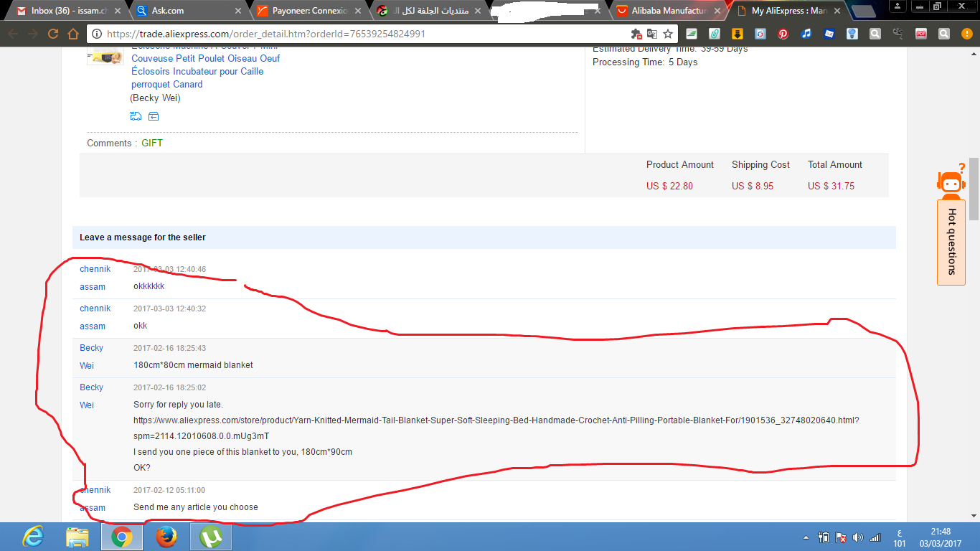The width and height of the screenshot is (980, 551).
Task: Click Becky on the Sorry for reply message
Action: 91,387
